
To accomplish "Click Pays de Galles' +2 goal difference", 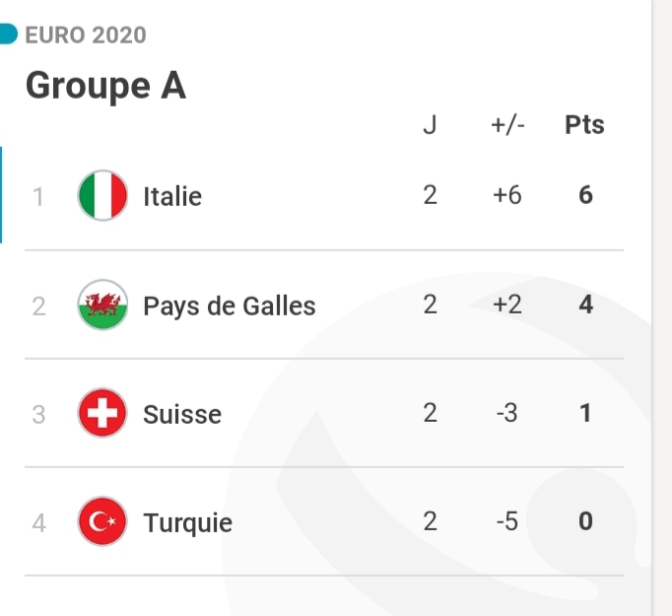I will coord(507,305).
